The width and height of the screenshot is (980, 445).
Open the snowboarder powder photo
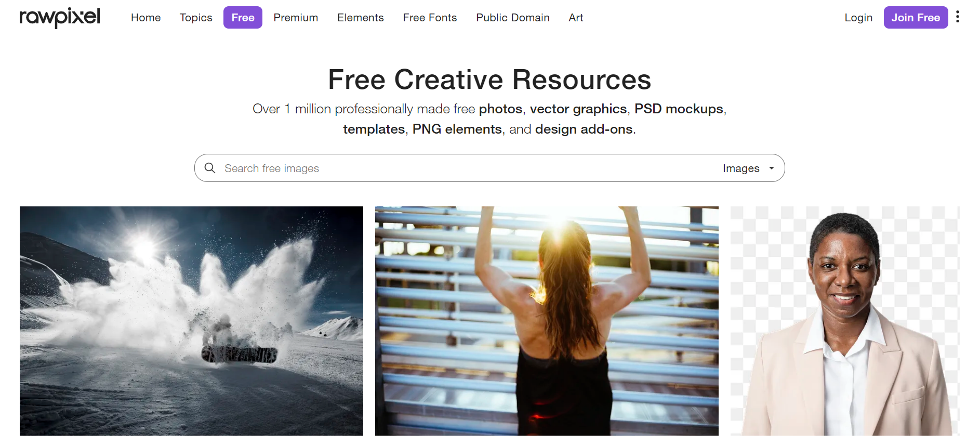tap(191, 321)
